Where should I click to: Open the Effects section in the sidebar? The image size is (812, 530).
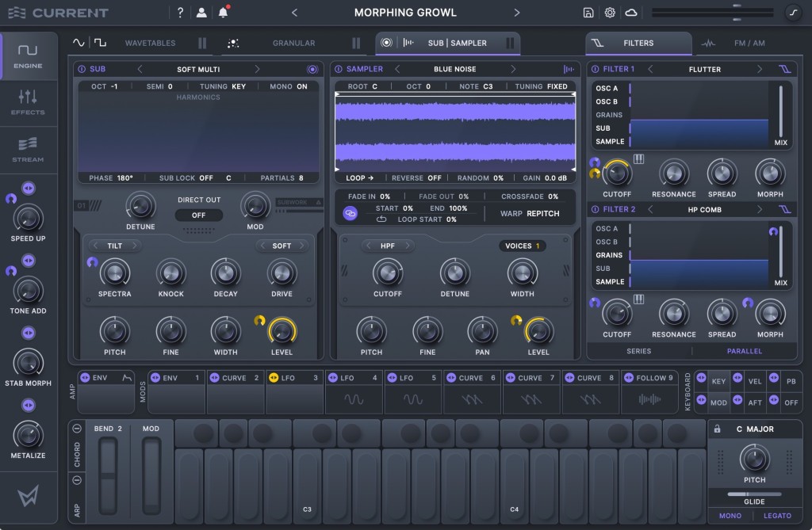click(x=28, y=103)
